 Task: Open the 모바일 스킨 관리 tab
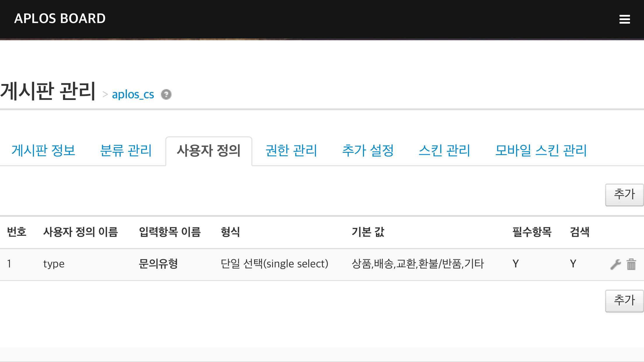pos(541,151)
